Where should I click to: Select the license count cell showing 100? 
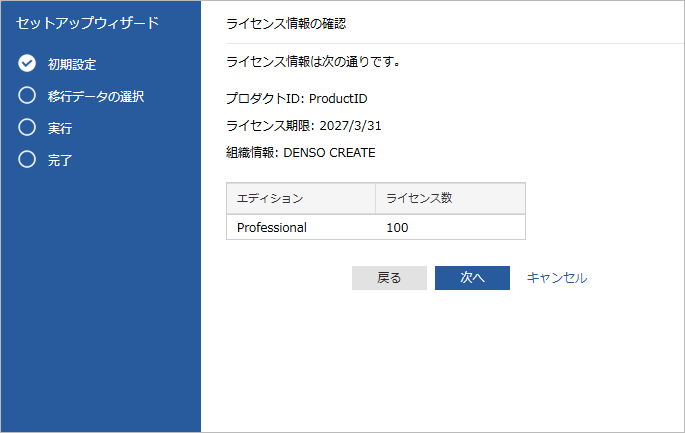[398, 227]
